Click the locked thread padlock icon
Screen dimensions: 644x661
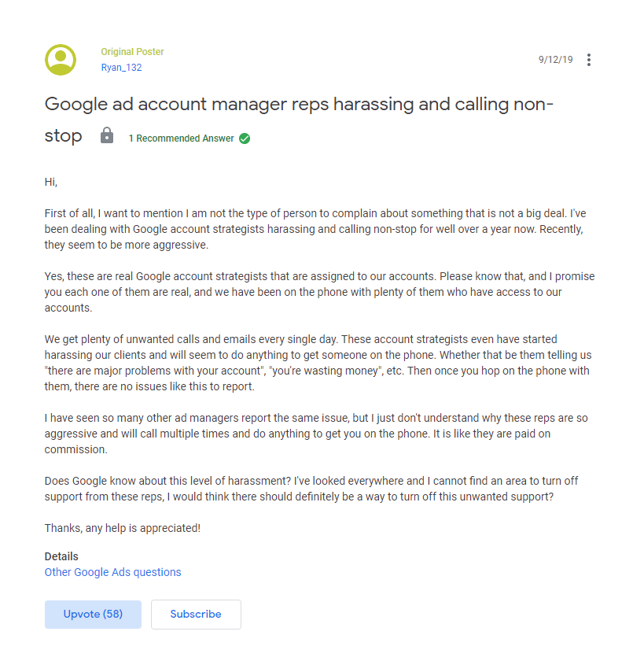[x=107, y=135]
